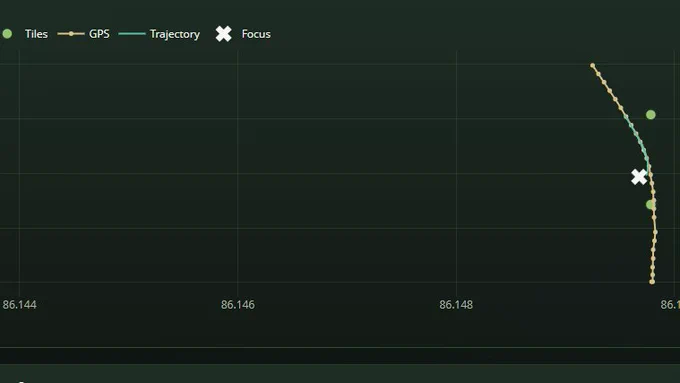Select the topmost GPS point of the track
Viewport: 680px width, 383px height.
[x=592, y=65]
